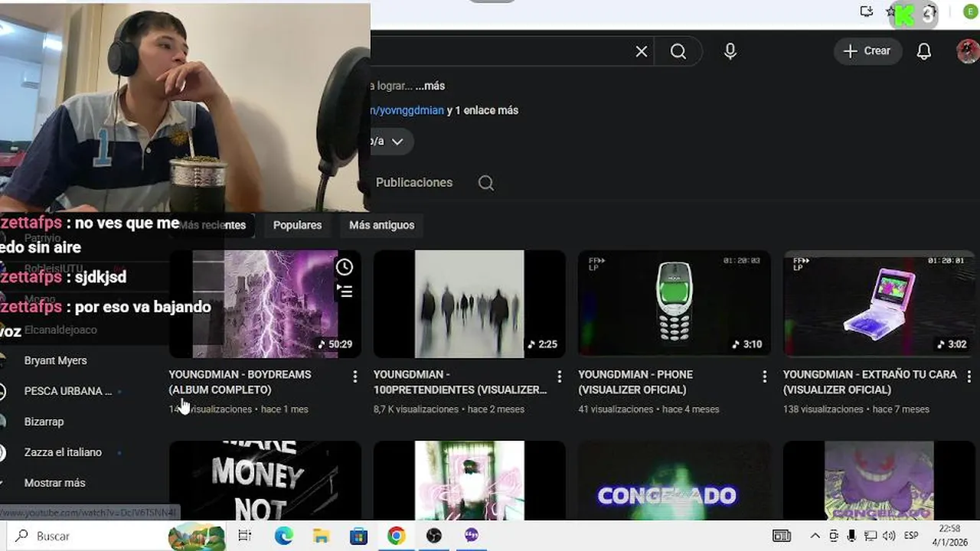980x551 pixels.
Task: Add BOYDREAMS video to queue
Action: (345, 292)
